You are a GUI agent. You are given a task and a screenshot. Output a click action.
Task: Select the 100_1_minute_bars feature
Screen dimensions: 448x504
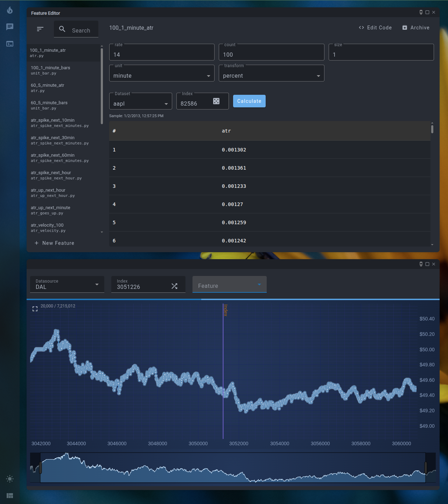pos(63,70)
